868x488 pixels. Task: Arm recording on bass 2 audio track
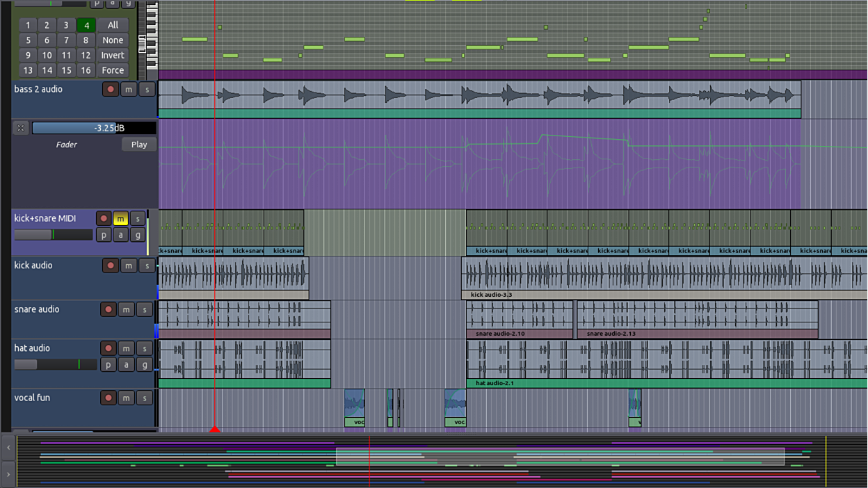tap(110, 89)
